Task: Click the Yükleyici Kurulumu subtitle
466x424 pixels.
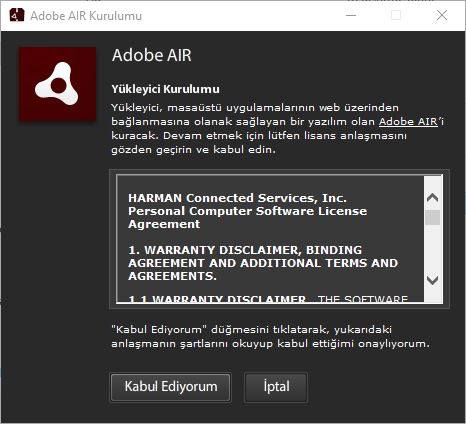Action: pos(165,89)
